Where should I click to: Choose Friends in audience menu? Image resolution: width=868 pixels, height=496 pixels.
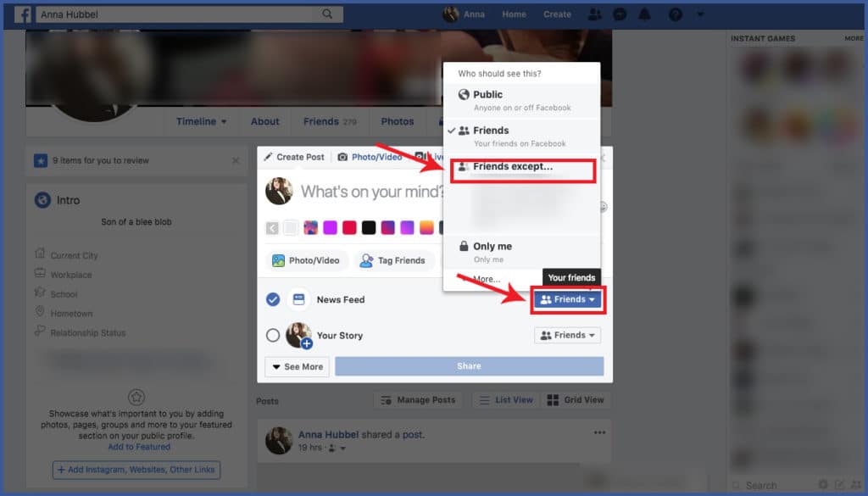[x=521, y=137]
